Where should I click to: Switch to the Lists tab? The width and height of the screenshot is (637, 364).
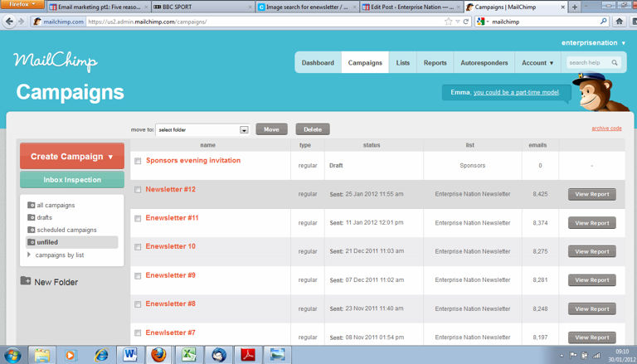pyautogui.click(x=402, y=62)
